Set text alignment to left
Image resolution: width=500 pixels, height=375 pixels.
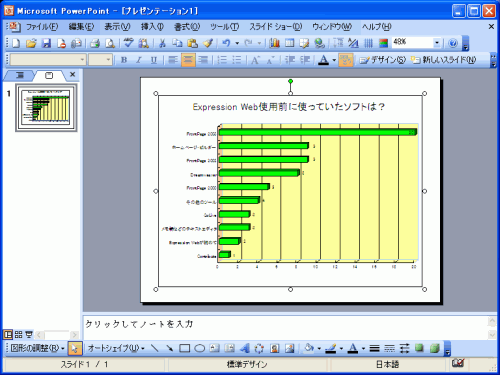pyautogui.click(x=173, y=60)
